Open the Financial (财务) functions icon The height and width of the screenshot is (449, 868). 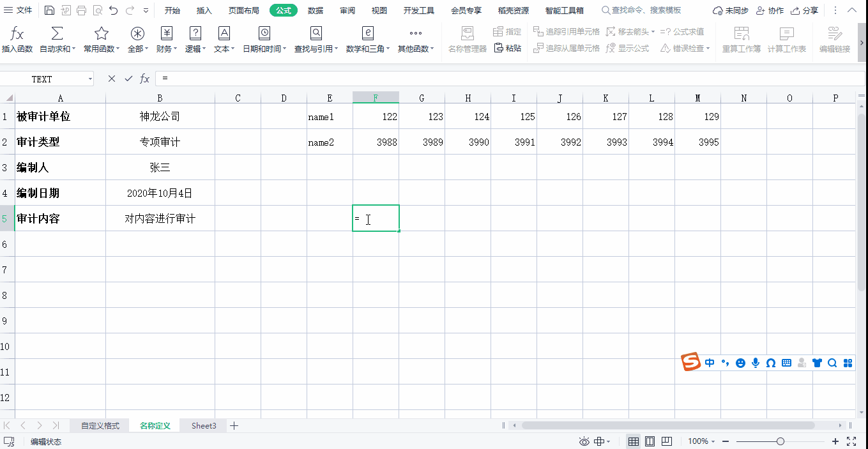coord(167,34)
